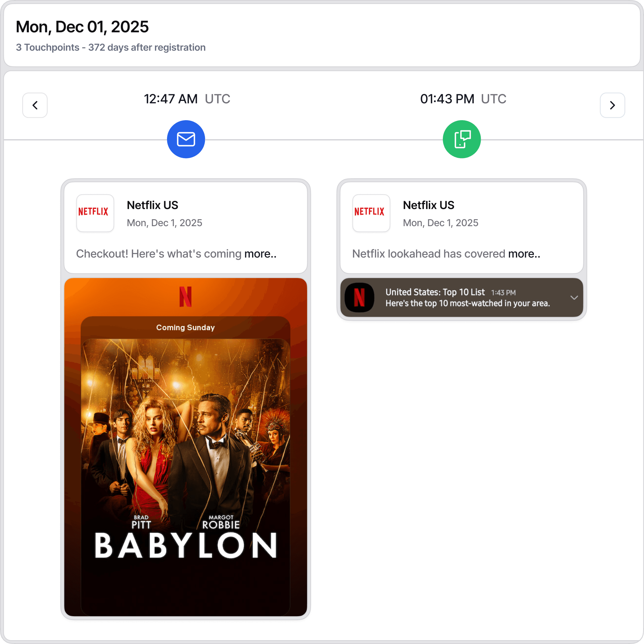The image size is (644, 644).
Task: Click the Netflix N app icon in notification
Action: 359,297
